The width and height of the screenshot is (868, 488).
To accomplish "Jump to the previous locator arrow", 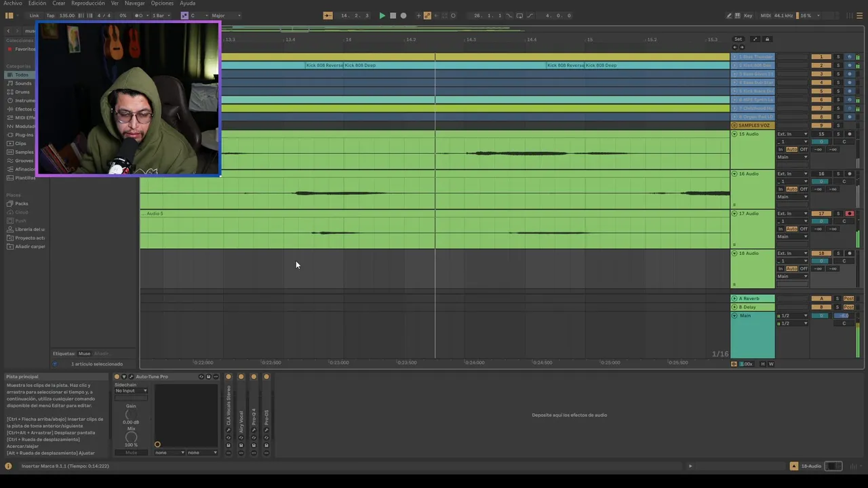I will (736, 47).
